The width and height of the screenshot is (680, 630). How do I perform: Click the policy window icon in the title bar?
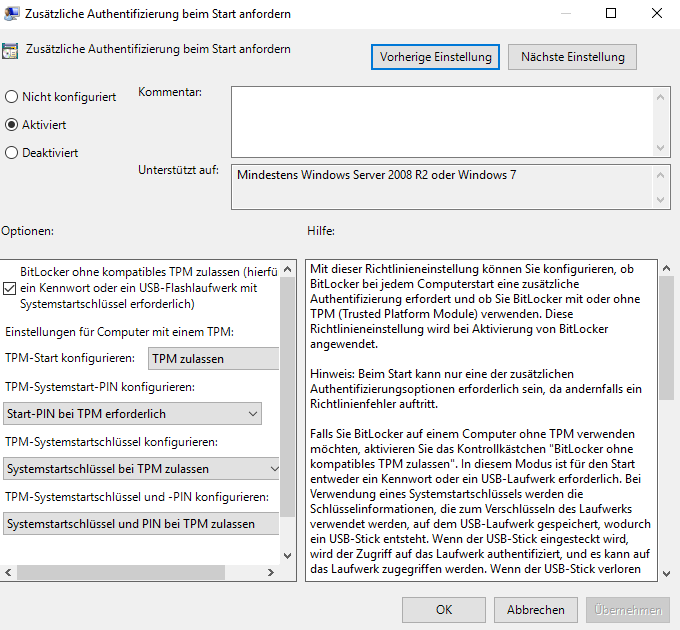tap(11, 13)
